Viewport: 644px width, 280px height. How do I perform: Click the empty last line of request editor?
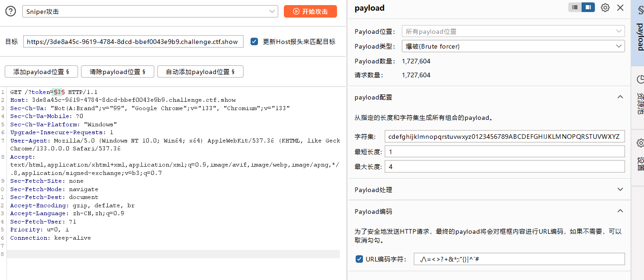(173, 254)
